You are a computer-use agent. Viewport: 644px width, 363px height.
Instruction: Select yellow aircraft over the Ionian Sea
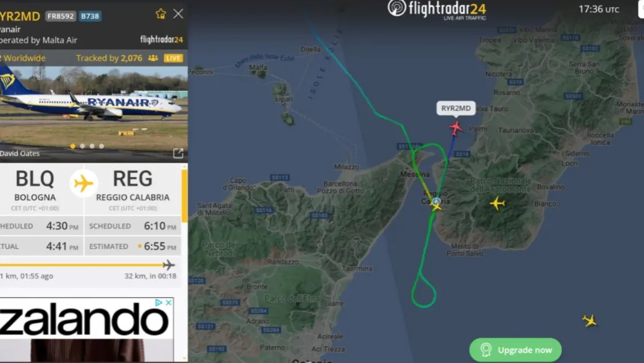pyautogui.click(x=590, y=320)
